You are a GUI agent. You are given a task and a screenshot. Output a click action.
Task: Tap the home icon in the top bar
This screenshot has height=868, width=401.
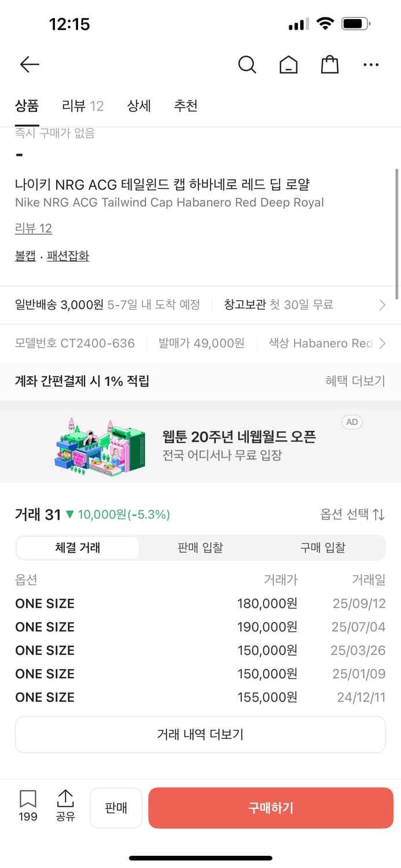coord(288,65)
